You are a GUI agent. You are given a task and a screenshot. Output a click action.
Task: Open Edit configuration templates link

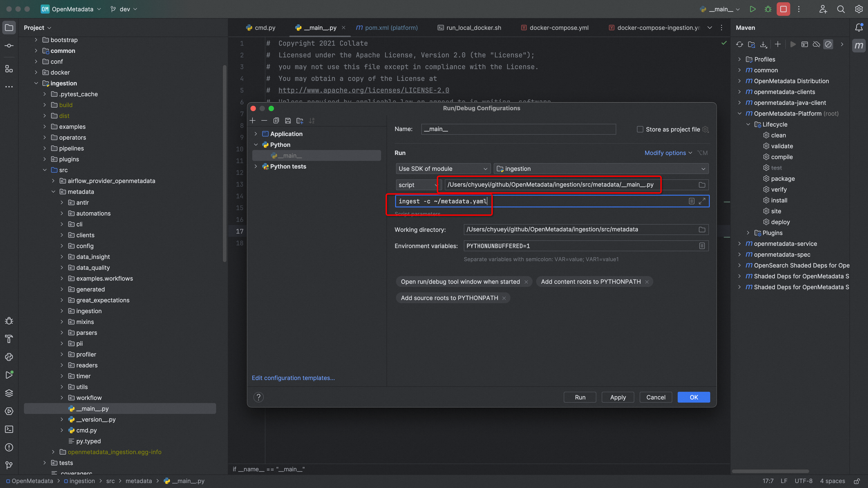[x=293, y=378]
